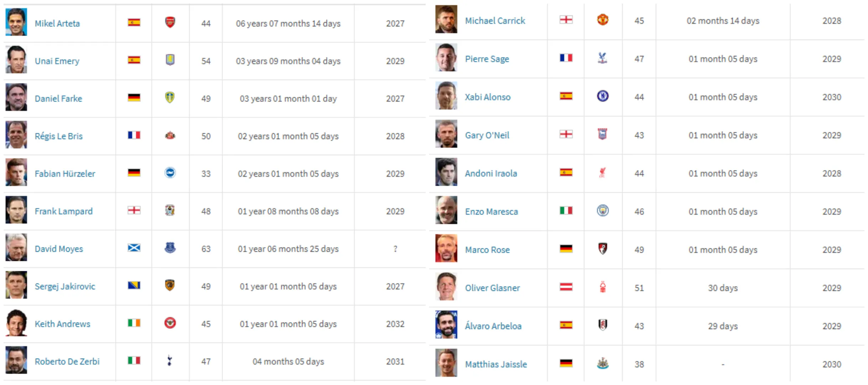Click the Austria flag beside Oliver Glasner
Screen dimensions: 868x385
(x=566, y=287)
